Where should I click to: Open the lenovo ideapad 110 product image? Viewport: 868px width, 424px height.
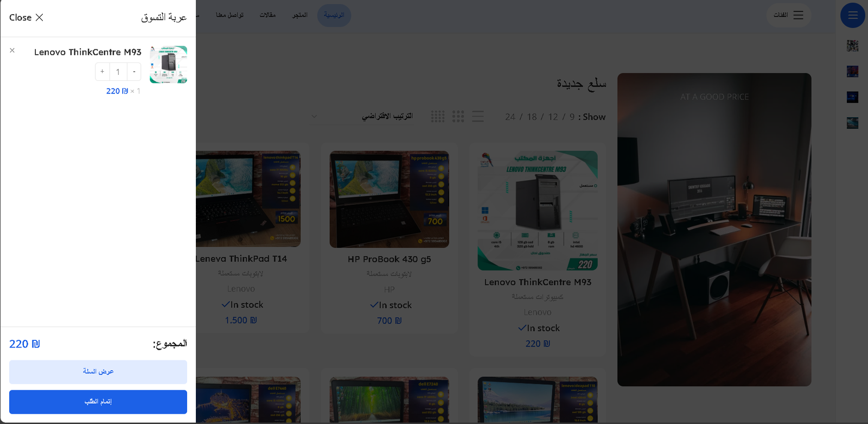[538, 400]
